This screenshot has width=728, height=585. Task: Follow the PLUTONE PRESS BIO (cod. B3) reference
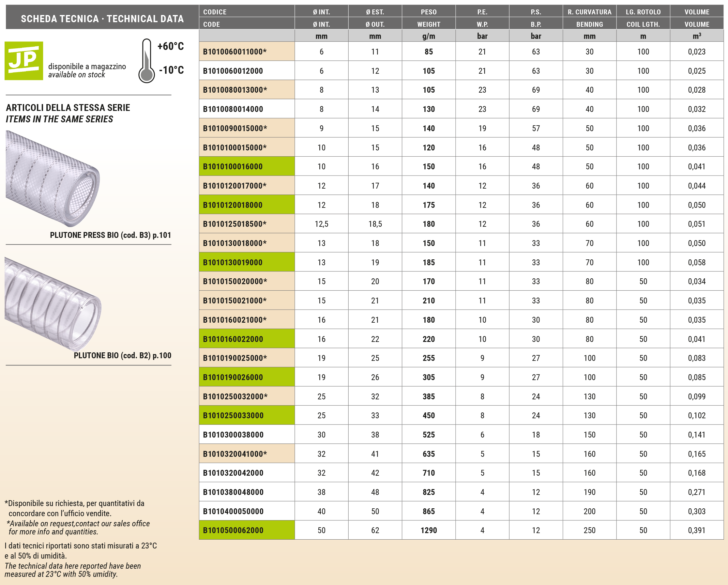click(x=111, y=235)
